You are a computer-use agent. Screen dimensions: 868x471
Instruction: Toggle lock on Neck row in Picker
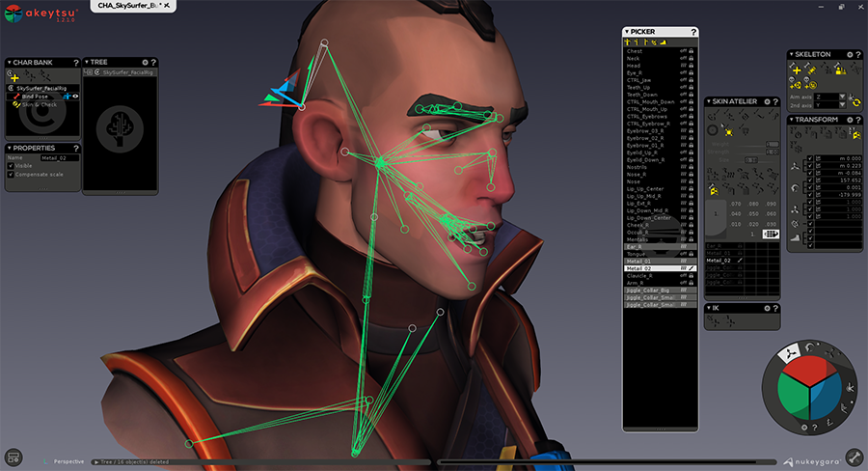pos(691,58)
